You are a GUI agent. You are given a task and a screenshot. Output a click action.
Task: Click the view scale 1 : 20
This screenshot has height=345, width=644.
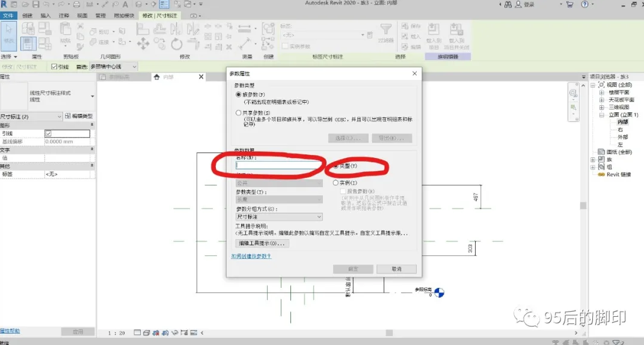[x=117, y=333]
